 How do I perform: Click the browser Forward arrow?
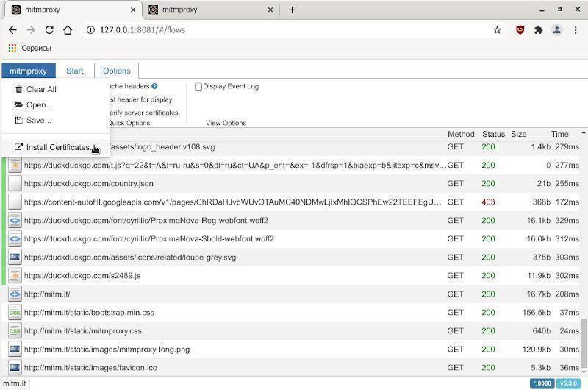(31, 30)
